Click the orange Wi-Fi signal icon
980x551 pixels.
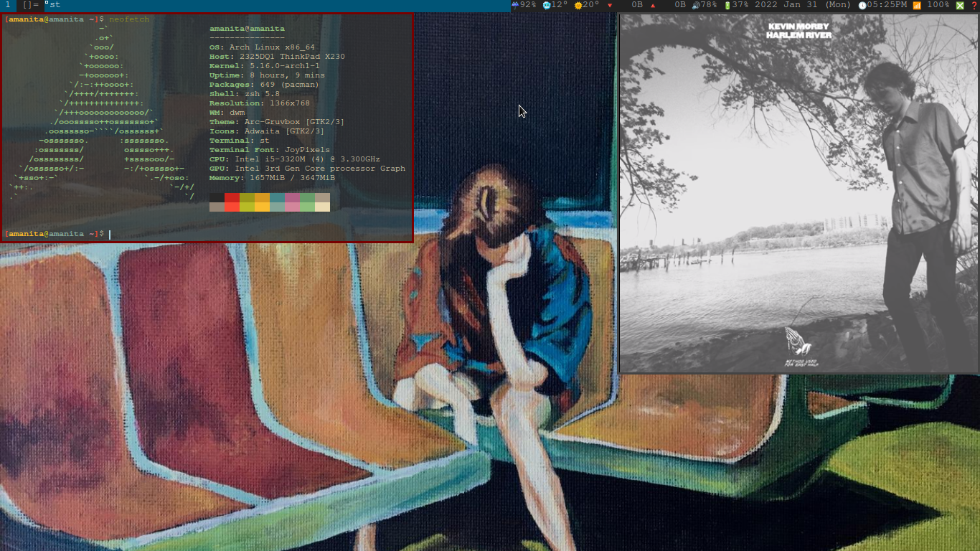pos(917,5)
